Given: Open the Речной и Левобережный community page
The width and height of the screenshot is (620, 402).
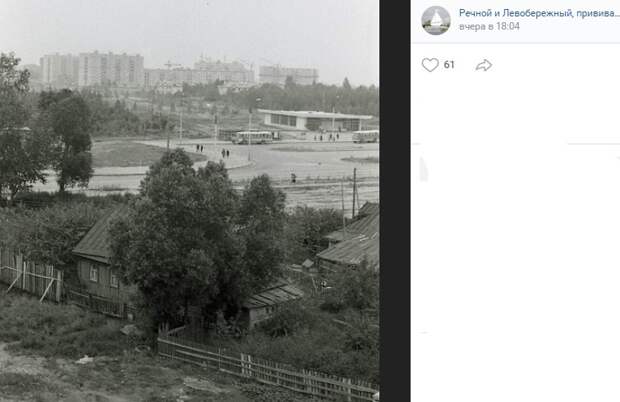Looking at the screenshot, I should point(539,13).
